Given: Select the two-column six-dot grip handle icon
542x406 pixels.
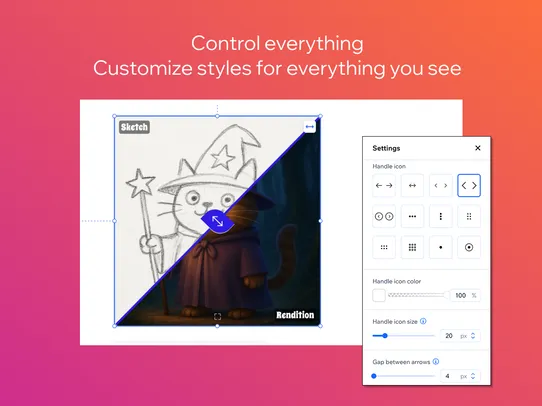Looking at the screenshot, I should (x=469, y=216).
